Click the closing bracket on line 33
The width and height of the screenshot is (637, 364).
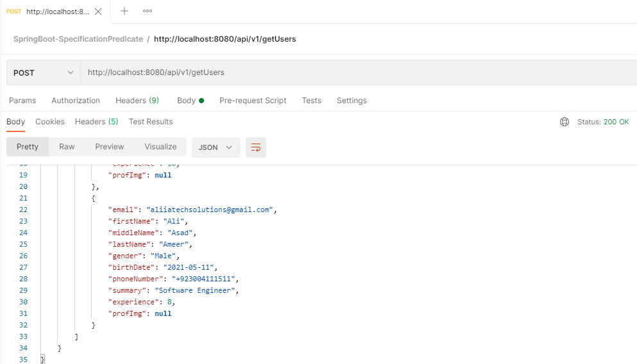click(x=76, y=337)
